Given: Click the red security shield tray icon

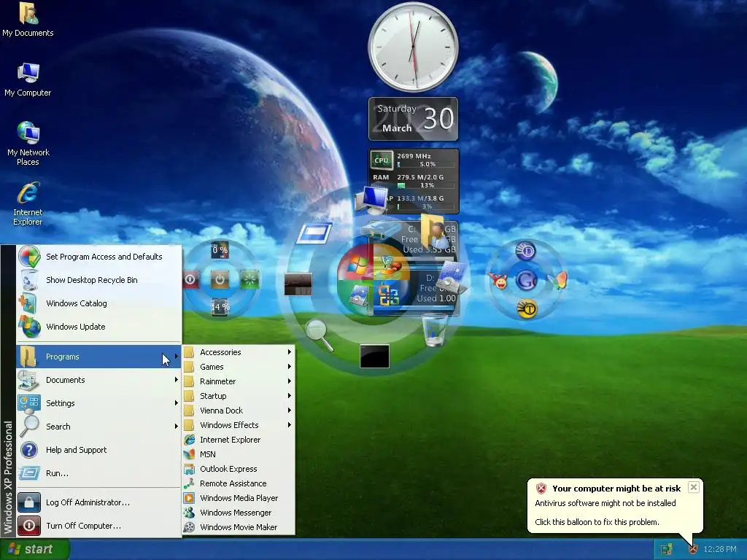Looking at the screenshot, I should 693,549.
